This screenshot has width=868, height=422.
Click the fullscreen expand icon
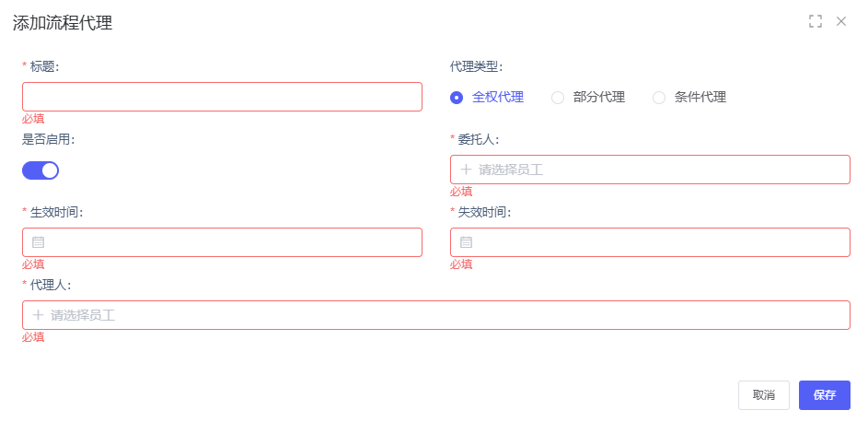815,21
